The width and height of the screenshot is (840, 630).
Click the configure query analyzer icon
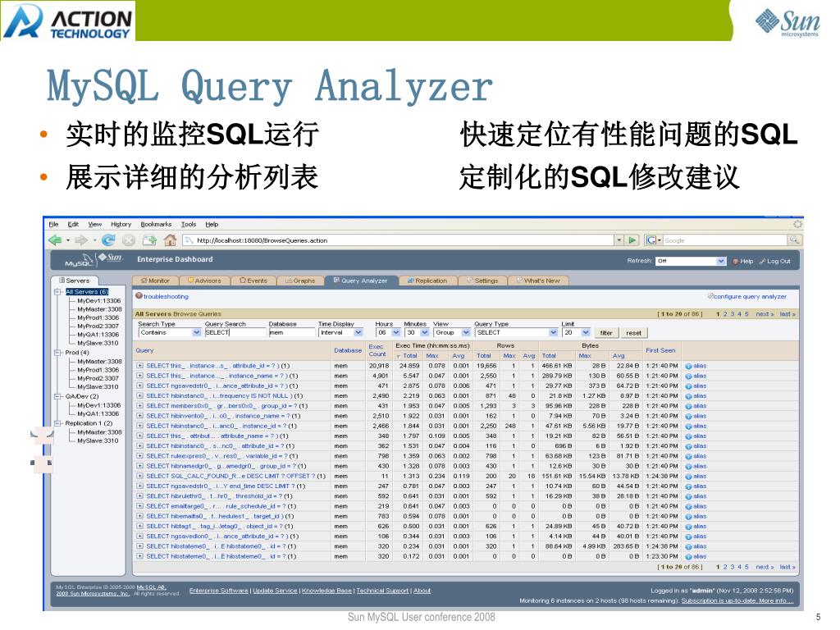pos(710,295)
